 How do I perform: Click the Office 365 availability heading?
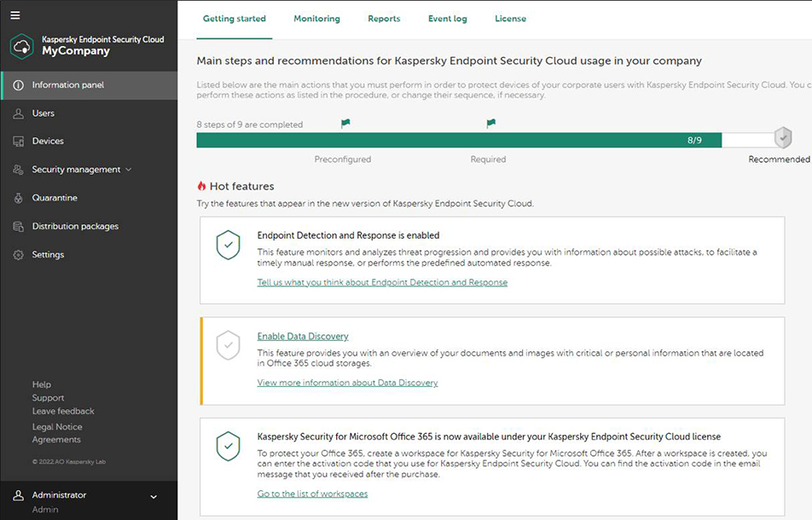[x=489, y=436]
